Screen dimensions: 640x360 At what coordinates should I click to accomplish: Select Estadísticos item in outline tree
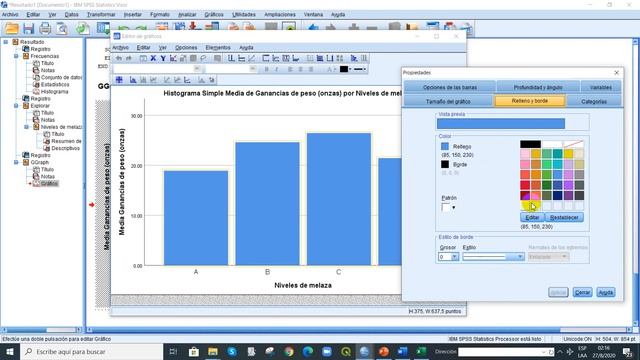[x=55, y=84]
